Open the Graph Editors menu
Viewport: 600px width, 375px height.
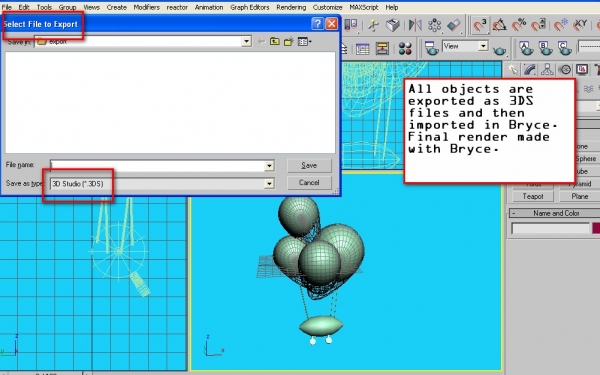tap(249, 7)
